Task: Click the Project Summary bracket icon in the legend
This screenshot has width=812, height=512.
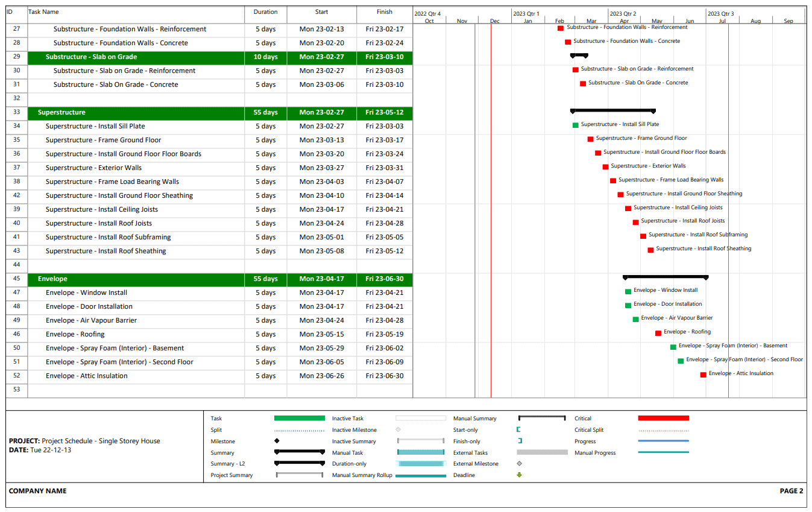Action: 298,475
